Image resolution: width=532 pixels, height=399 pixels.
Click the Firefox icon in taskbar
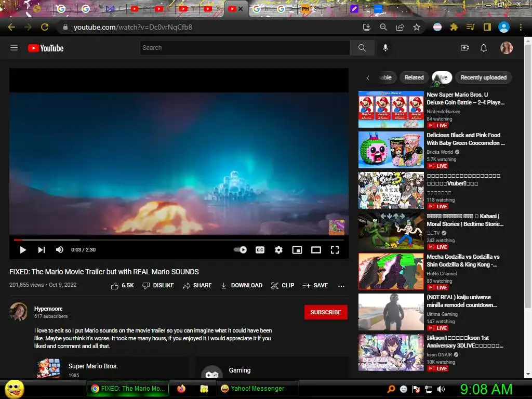coord(181,389)
